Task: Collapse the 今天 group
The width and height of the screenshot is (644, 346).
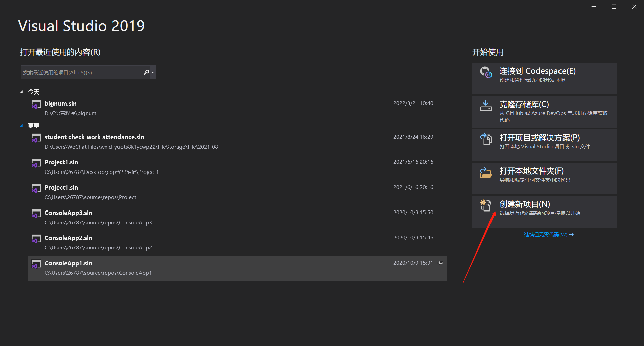Action: (x=22, y=91)
